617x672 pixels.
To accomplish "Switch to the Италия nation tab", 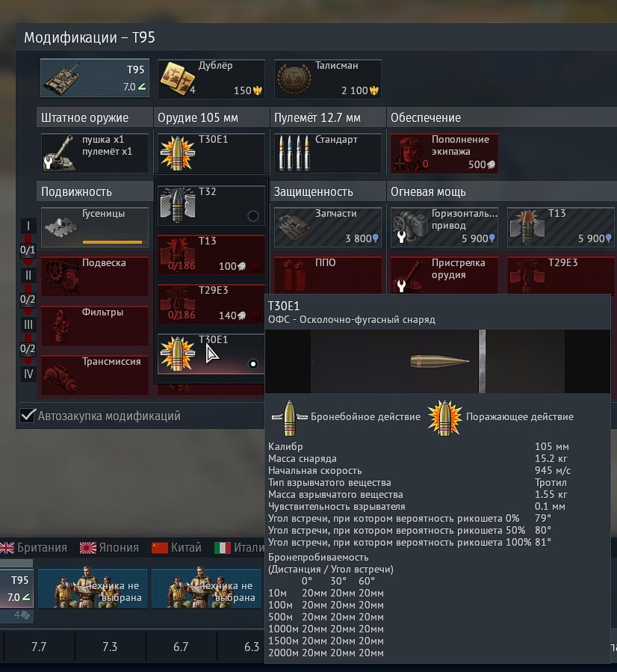I will click(239, 547).
